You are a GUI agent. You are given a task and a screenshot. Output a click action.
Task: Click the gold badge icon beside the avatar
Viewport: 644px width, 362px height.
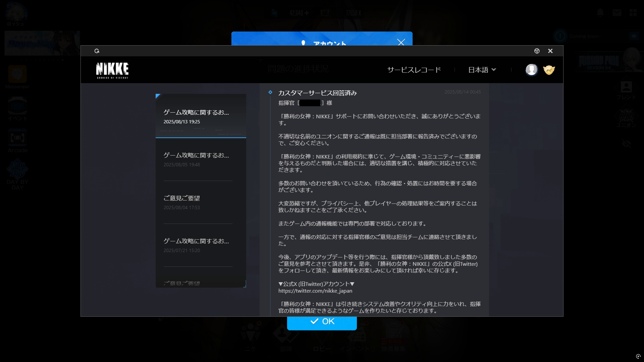(549, 70)
